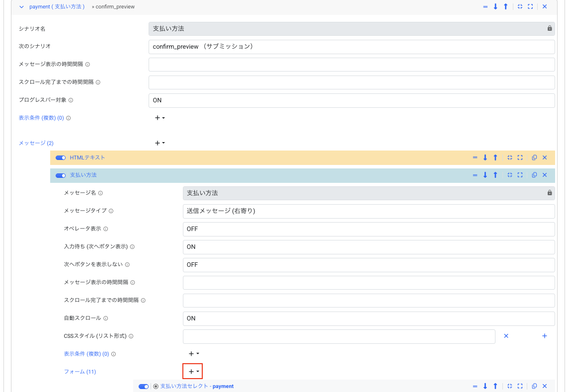Collapse all in payment scenario header
569x392 pixels.
520,6
